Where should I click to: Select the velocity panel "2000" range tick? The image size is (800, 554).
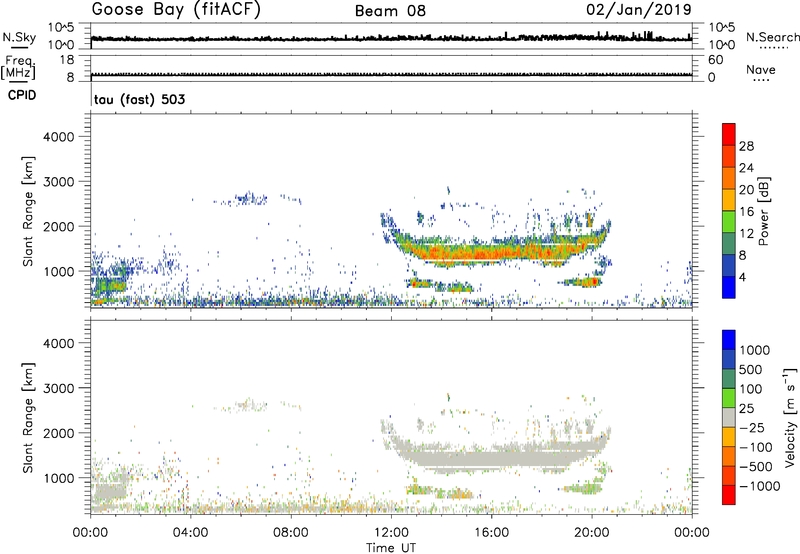click(x=59, y=433)
